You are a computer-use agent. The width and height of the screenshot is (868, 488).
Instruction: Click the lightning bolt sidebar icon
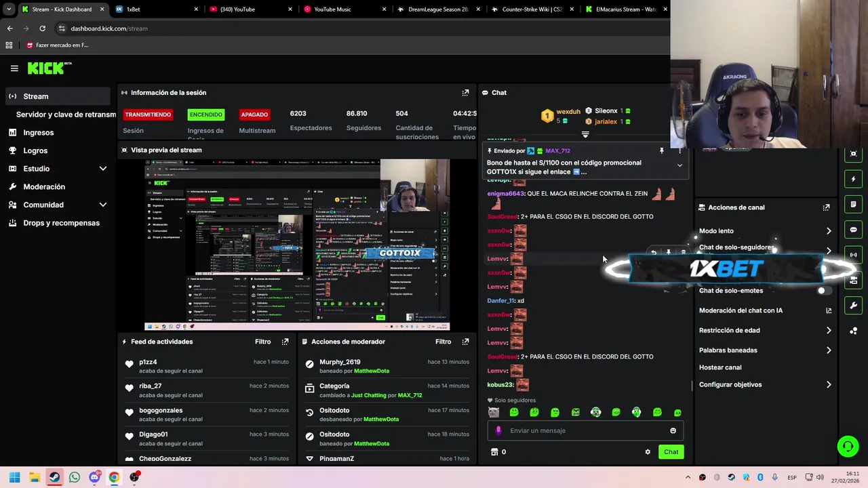853,179
